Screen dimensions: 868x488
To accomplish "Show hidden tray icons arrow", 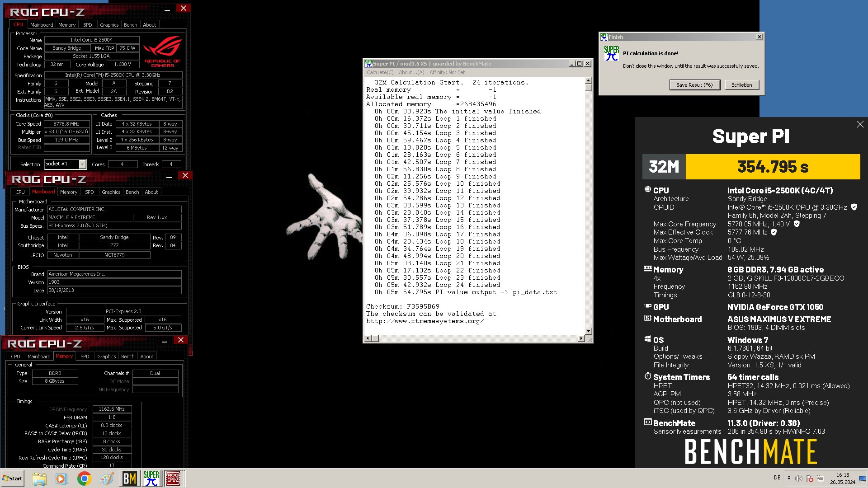I will coord(789,478).
